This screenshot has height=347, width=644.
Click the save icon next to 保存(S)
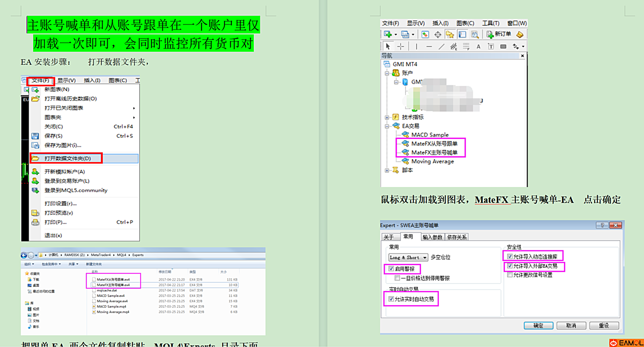pyautogui.click(x=35, y=136)
